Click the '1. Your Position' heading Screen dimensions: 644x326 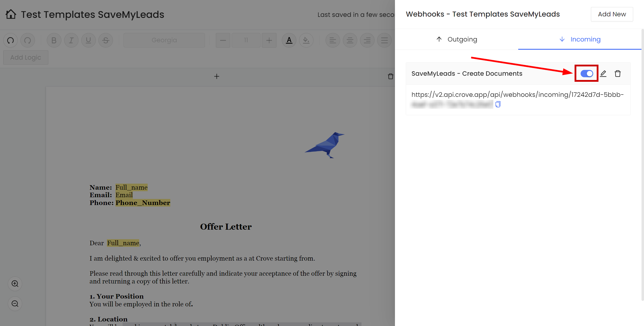(116, 296)
